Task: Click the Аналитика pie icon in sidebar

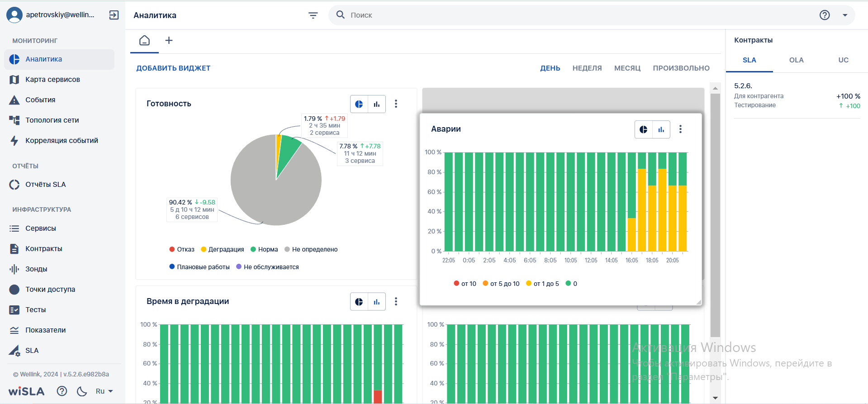Action: click(x=14, y=59)
